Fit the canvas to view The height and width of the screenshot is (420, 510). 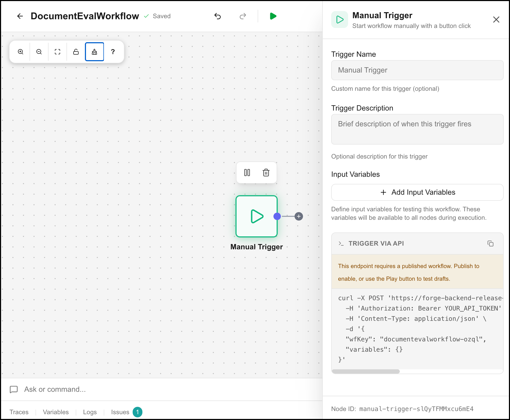pos(57,52)
